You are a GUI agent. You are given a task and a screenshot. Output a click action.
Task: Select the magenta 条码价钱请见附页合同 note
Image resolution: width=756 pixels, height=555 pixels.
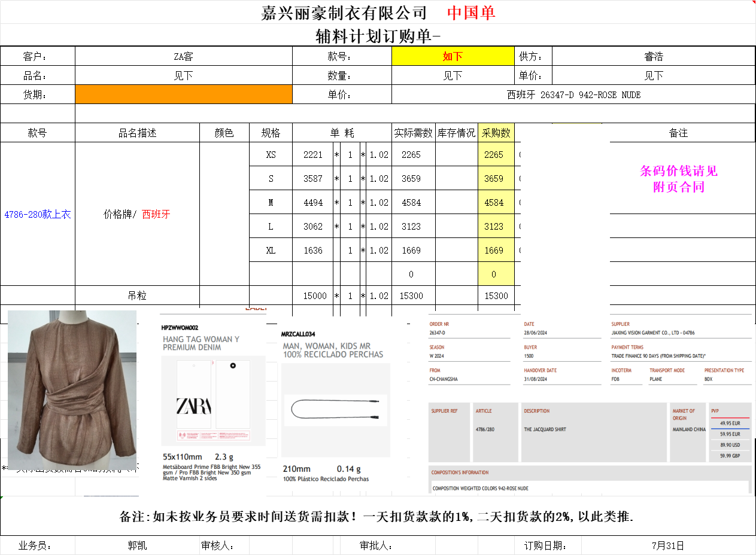[x=678, y=179]
